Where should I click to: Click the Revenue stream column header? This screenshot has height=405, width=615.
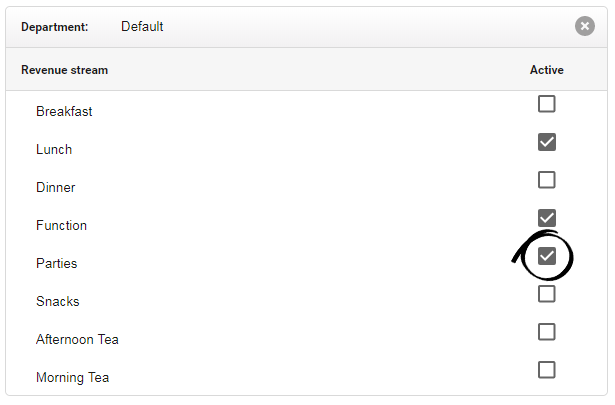64,70
